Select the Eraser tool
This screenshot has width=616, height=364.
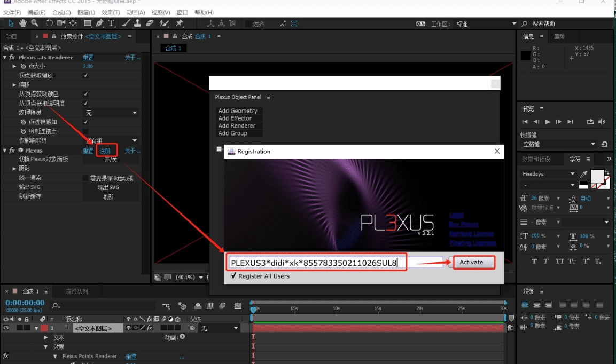pyautogui.click(x=150, y=23)
